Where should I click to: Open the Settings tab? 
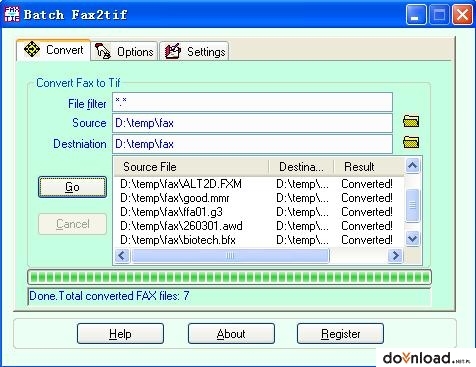pos(194,51)
